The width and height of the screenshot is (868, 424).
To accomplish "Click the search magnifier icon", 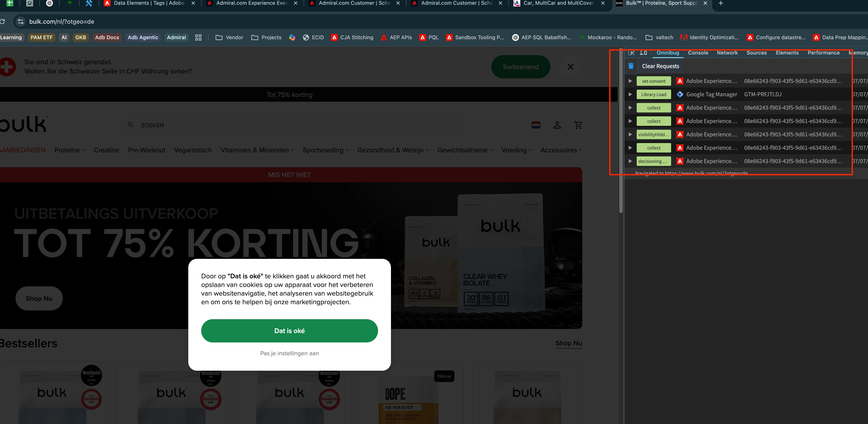I will coord(131,125).
